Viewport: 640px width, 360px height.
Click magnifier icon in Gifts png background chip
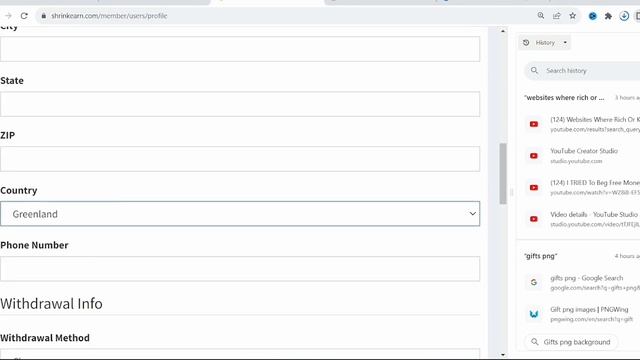(x=535, y=342)
